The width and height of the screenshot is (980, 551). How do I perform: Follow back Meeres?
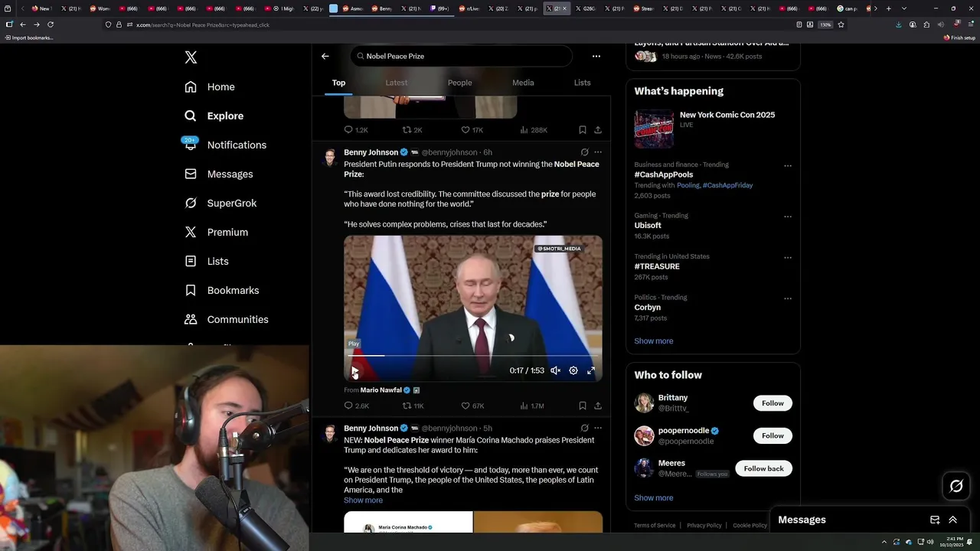(x=763, y=468)
